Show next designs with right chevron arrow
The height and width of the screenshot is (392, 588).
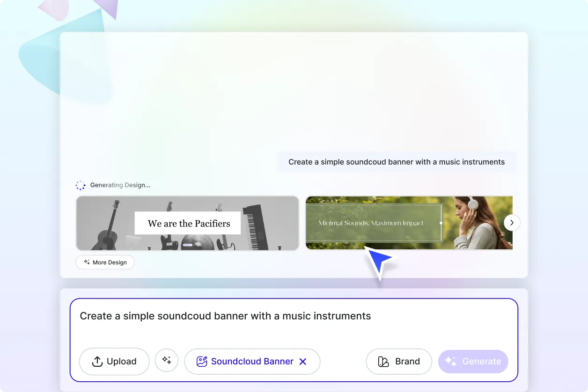[512, 223]
